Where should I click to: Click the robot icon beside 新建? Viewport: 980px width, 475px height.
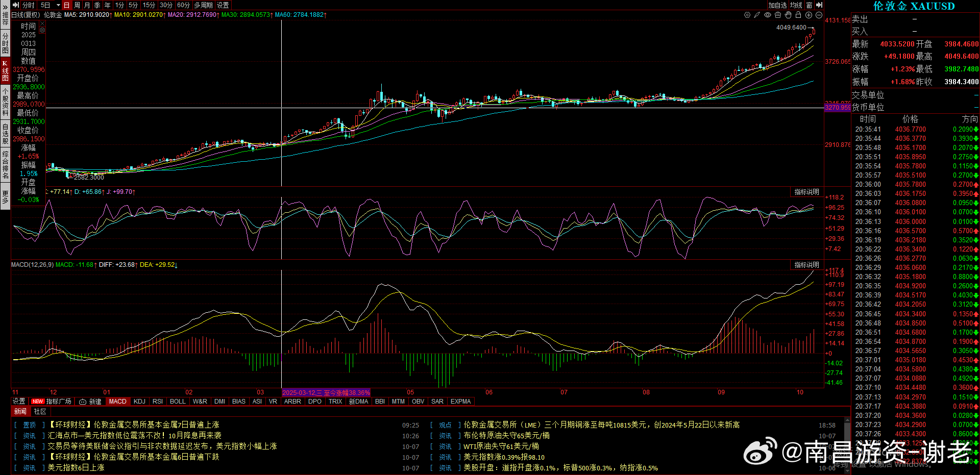point(83,402)
